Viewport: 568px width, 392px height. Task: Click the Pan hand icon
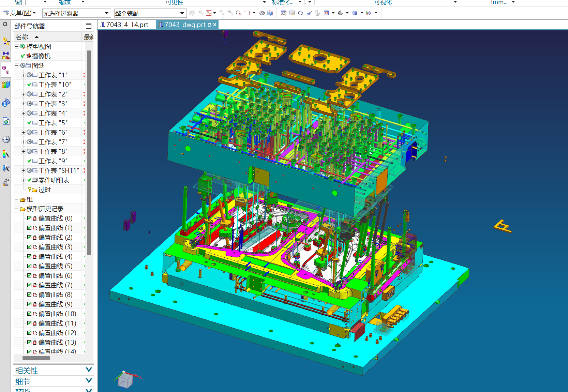coord(292,13)
